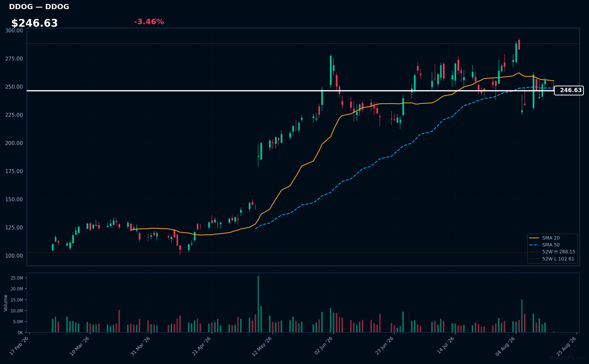589x364 pixels.
Task: Select the "52W L 102.61" legend entry
Action: pos(552,259)
